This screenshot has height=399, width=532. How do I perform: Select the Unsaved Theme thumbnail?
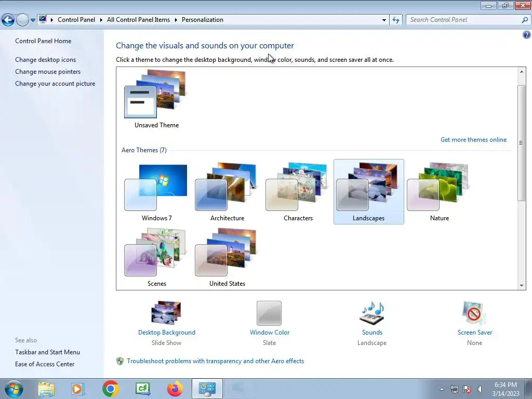click(x=156, y=99)
